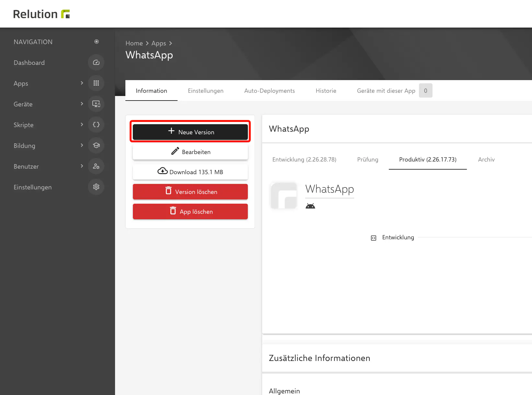Click the Entwicklung code icon
The width and height of the screenshot is (532, 395).
click(374, 238)
